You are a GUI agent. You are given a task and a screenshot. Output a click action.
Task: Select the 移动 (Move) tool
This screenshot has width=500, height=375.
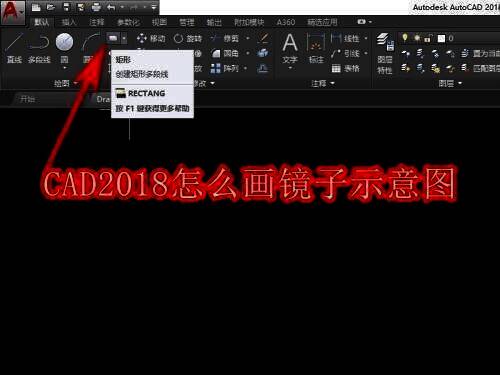[x=151, y=38]
